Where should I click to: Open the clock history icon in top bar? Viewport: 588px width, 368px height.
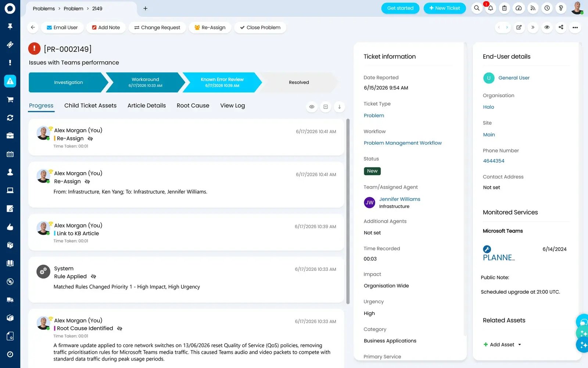[x=547, y=8]
